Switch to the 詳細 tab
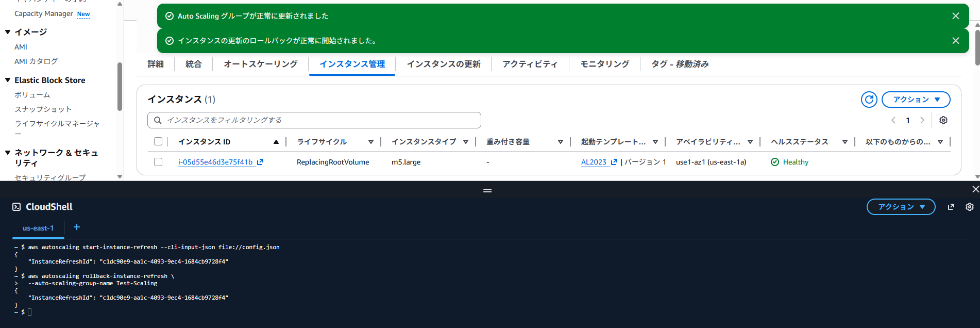This screenshot has width=980, height=328. [156, 64]
